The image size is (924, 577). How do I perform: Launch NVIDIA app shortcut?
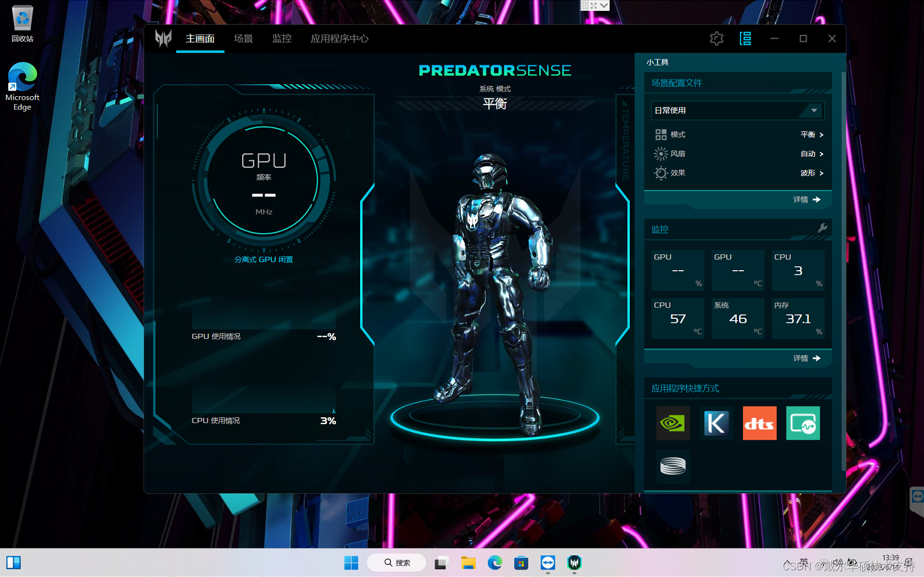coord(673,423)
